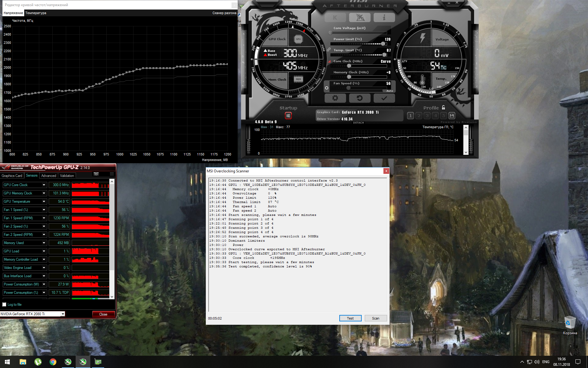
Task: Open Chrome from the taskbar
Action: coord(53,362)
